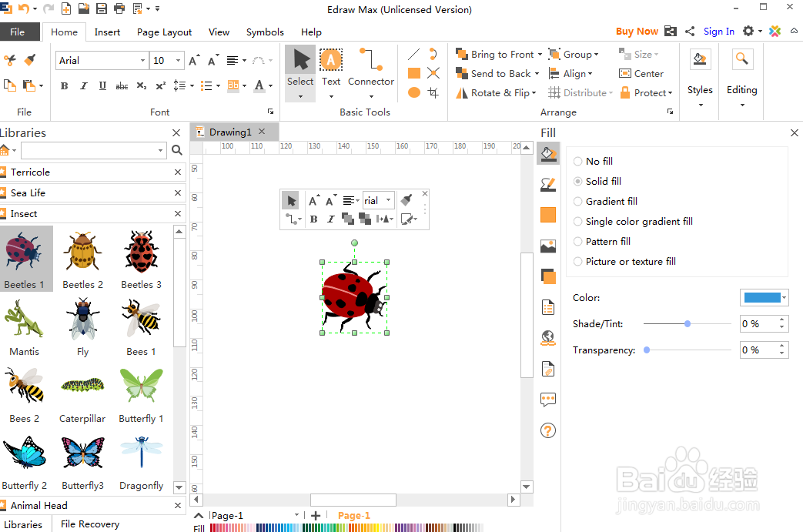Open the Styles button
The width and height of the screenshot is (803, 532).
[x=700, y=78]
